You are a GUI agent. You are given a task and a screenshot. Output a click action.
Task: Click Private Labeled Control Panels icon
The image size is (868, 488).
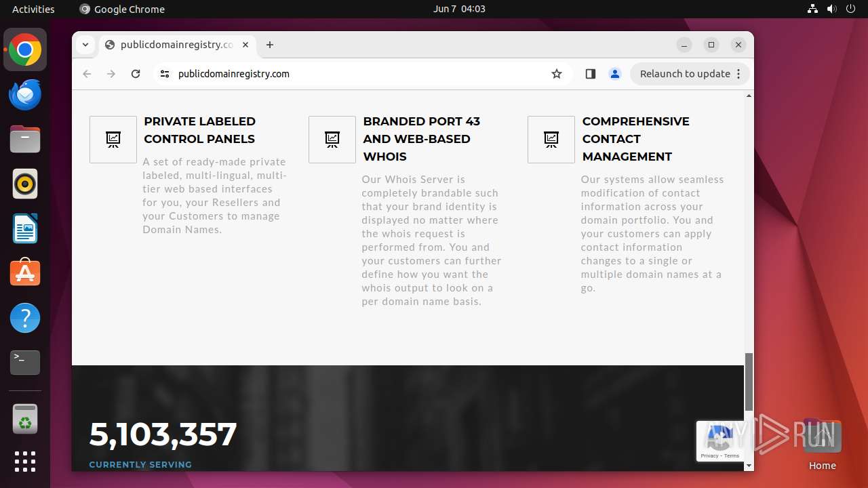113,140
